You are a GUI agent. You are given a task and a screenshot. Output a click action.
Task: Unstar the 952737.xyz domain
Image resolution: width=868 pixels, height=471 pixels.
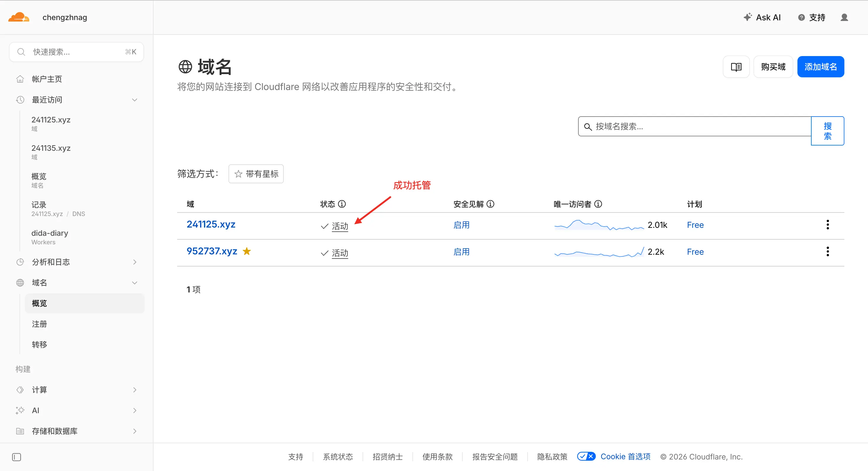247,251
